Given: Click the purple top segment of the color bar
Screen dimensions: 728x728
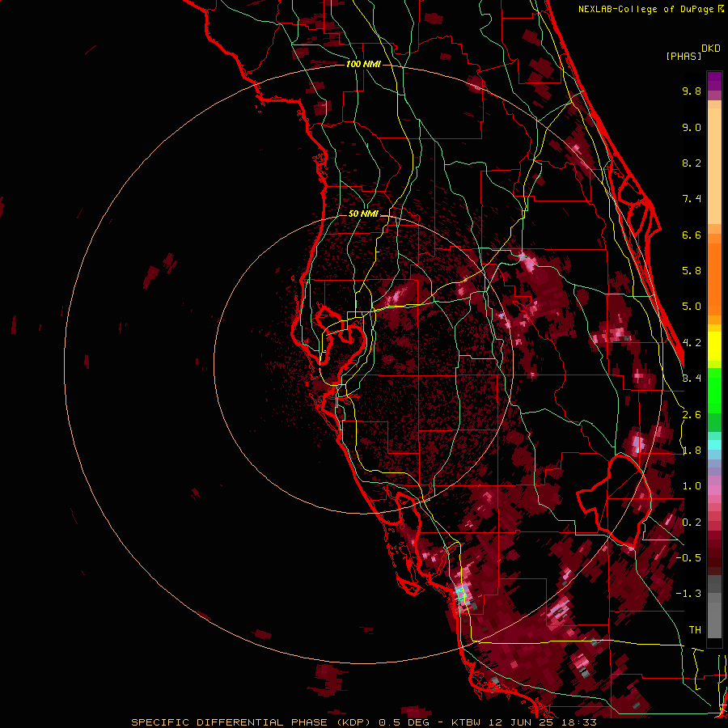Looking at the screenshot, I should click(x=714, y=81).
